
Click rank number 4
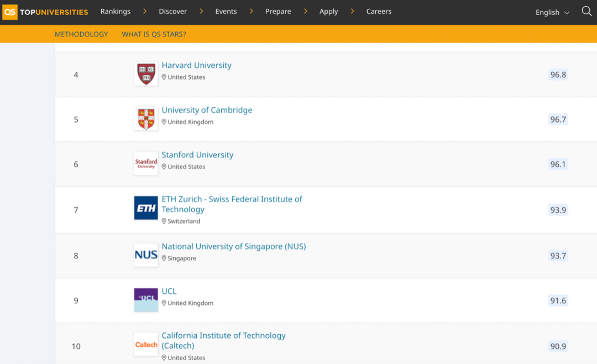click(x=76, y=75)
